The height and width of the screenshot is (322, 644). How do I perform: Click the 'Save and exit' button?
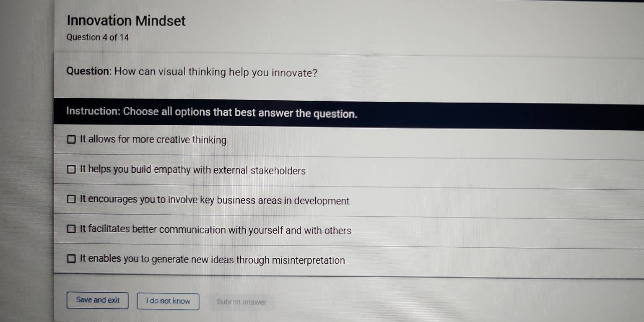(x=98, y=300)
